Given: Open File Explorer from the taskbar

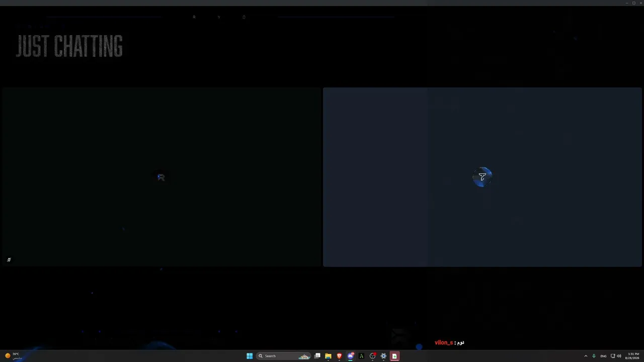Looking at the screenshot, I should click(328, 356).
